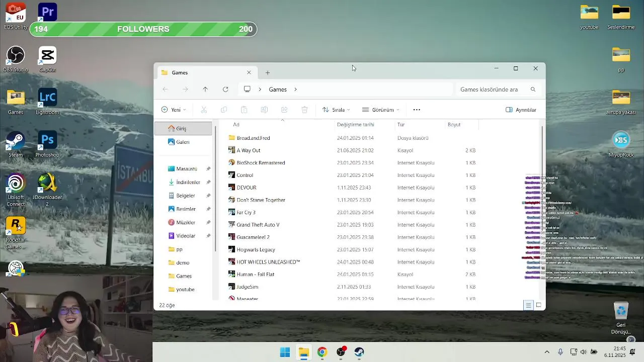Go up one folder level in Explorer
This screenshot has height=362, width=644.
[205, 89]
